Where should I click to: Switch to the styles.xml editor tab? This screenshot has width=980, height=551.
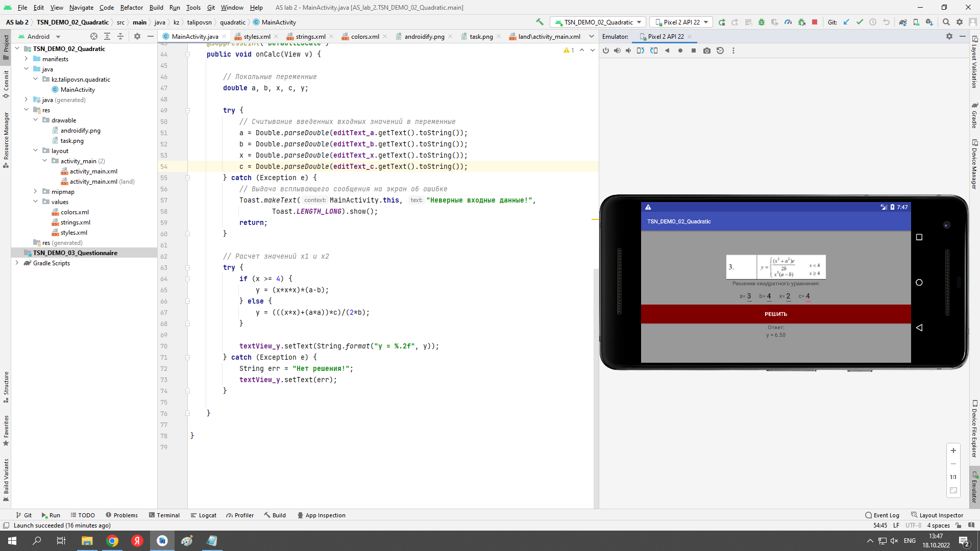[256, 36]
